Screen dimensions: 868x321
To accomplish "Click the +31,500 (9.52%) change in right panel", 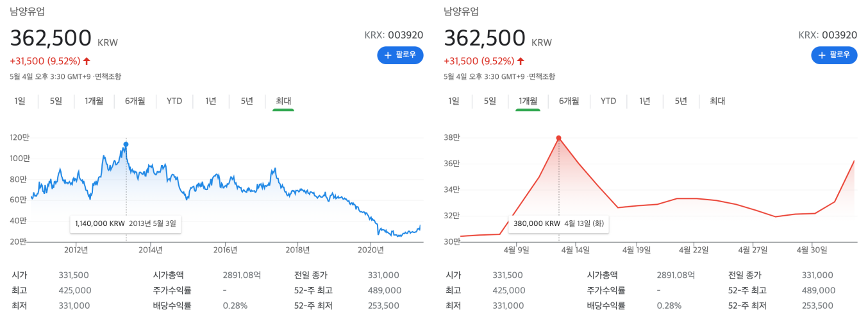I will [480, 61].
